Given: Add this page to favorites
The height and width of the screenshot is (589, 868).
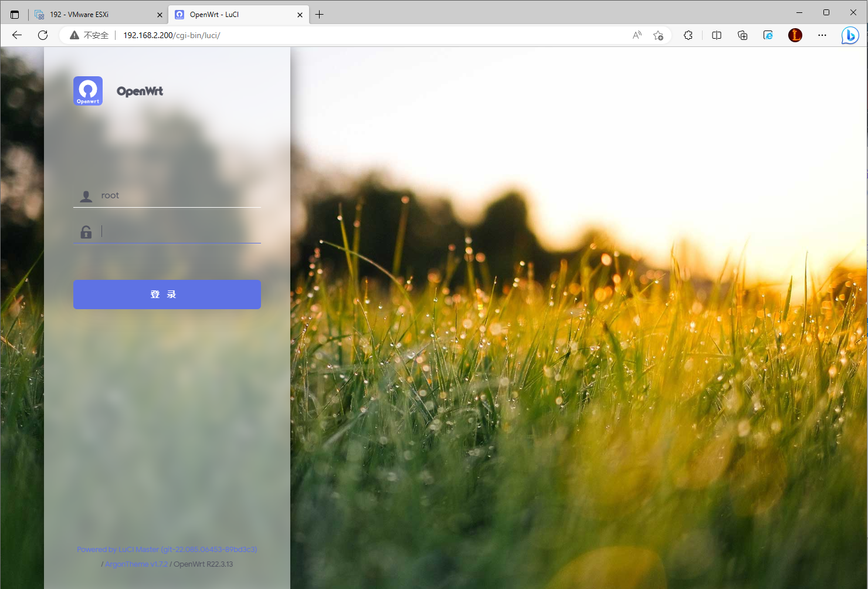Looking at the screenshot, I should (x=658, y=35).
